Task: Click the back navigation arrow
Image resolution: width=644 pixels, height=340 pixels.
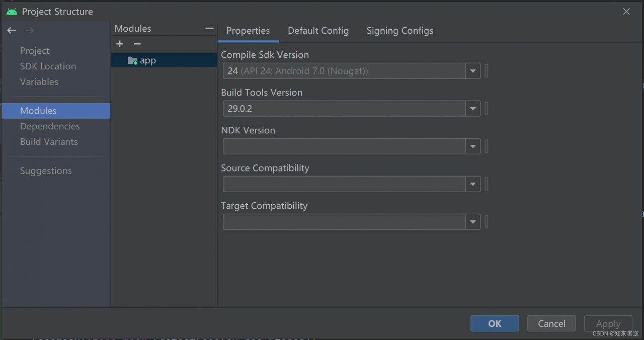Action: 12,31
